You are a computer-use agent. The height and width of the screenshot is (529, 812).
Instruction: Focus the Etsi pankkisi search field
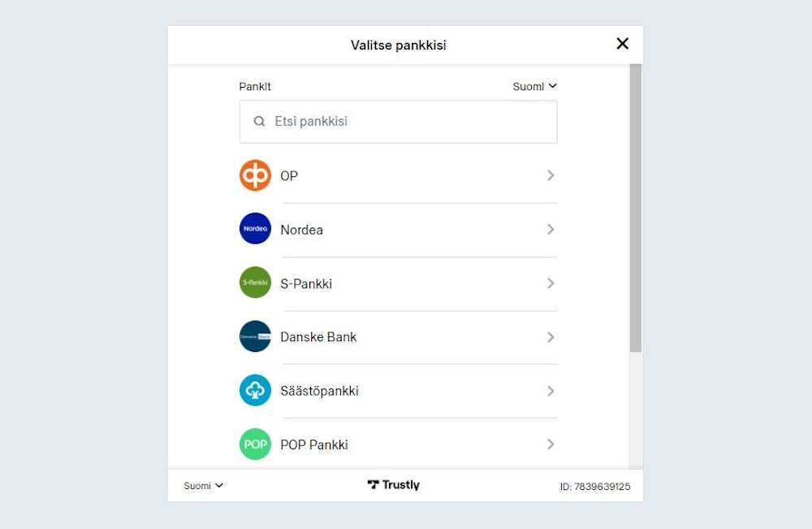406,122
